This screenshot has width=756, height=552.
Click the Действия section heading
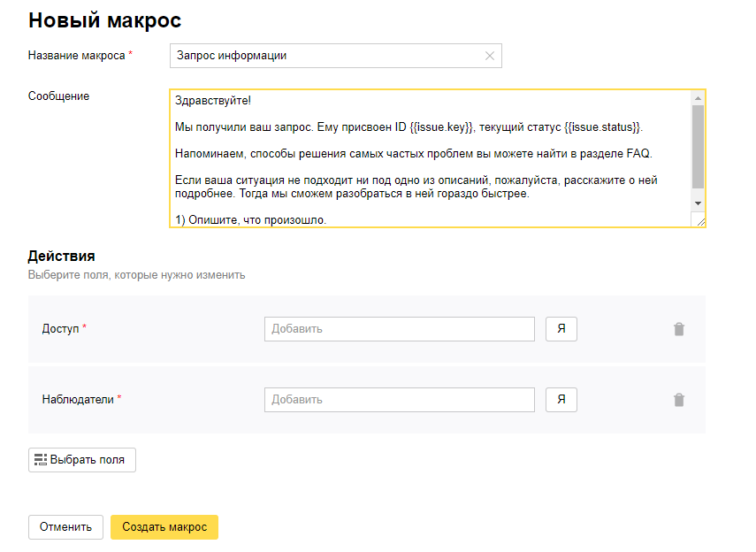point(58,256)
